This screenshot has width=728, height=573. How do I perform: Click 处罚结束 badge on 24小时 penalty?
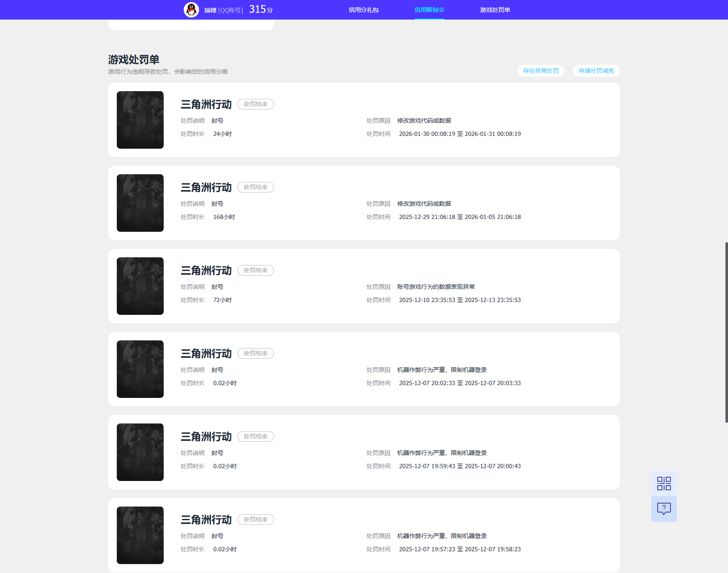(x=256, y=104)
